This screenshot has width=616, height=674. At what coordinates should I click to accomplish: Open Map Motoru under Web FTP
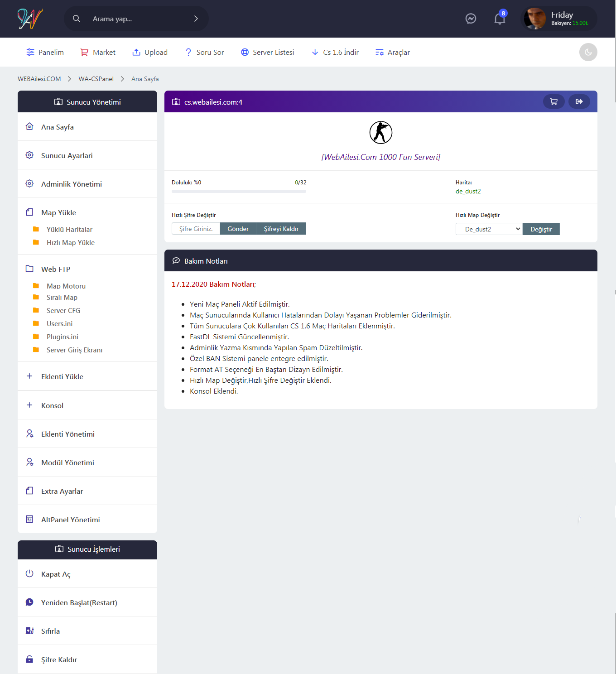(x=66, y=286)
